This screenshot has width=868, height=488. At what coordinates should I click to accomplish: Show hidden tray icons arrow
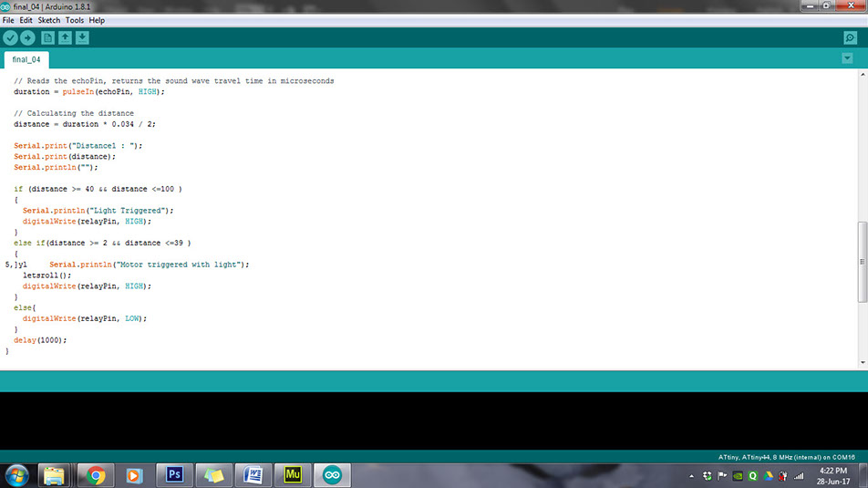coord(691,476)
